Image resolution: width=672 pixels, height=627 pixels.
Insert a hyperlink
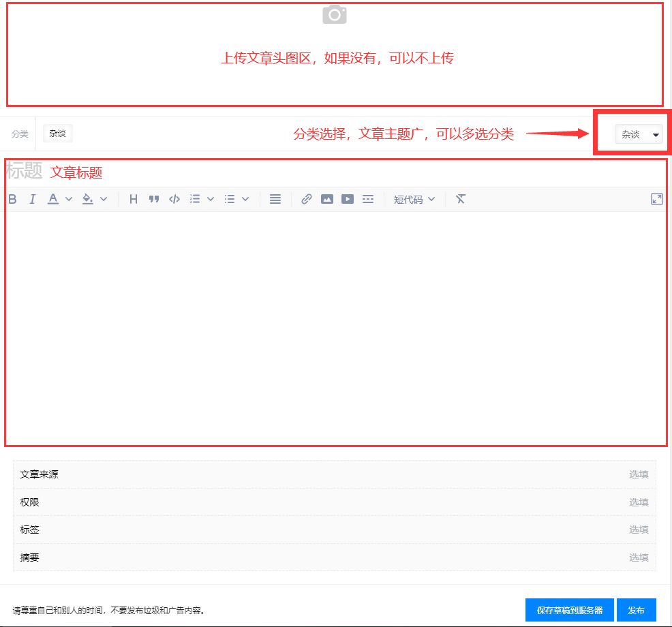click(x=306, y=199)
